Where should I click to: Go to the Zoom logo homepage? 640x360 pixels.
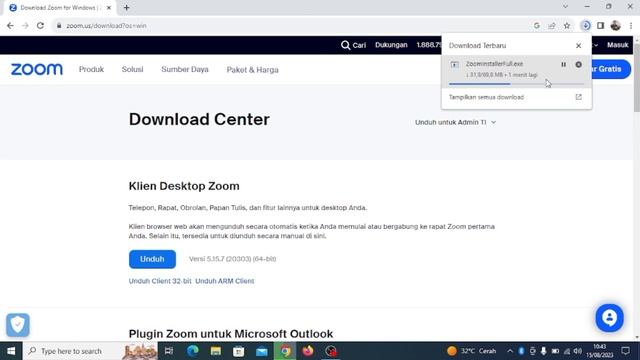click(37, 69)
